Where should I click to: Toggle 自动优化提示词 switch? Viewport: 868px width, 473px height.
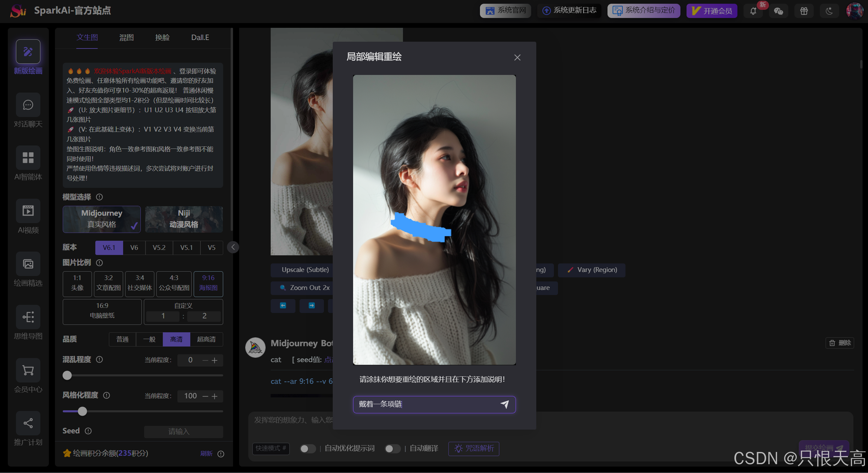[308, 449]
